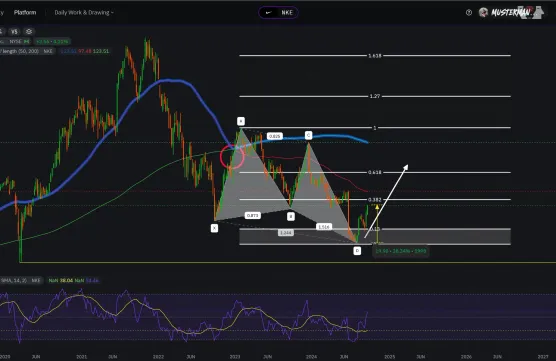The image size is (556, 361).
Task: Click the price range measurement label
Action: (401, 251)
